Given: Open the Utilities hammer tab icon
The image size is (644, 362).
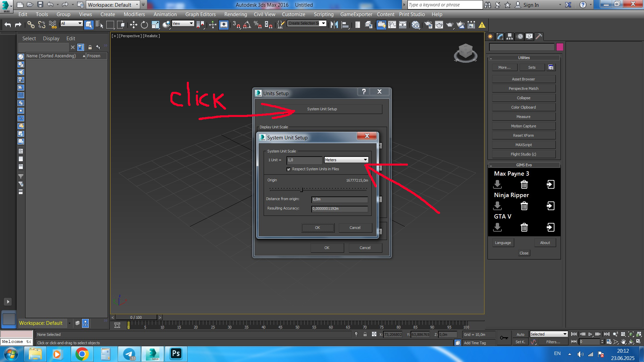Looking at the screenshot, I should [x=539, y=37].
